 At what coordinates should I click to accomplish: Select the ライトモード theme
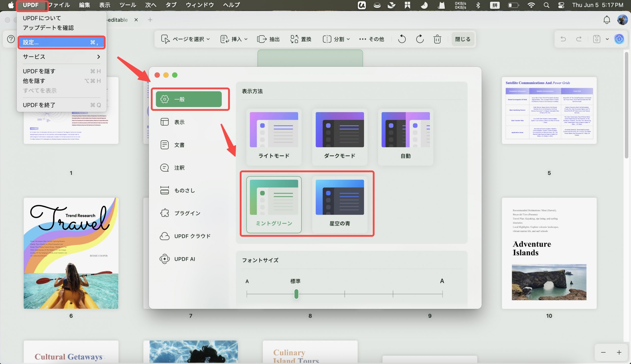coord(274,137)
